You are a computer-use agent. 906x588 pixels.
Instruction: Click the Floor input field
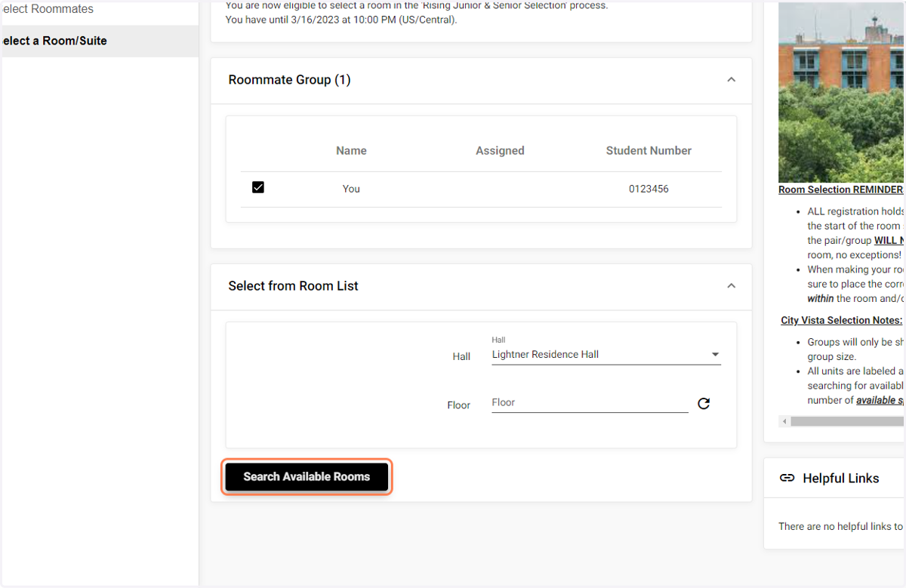[x=590, y=403]
